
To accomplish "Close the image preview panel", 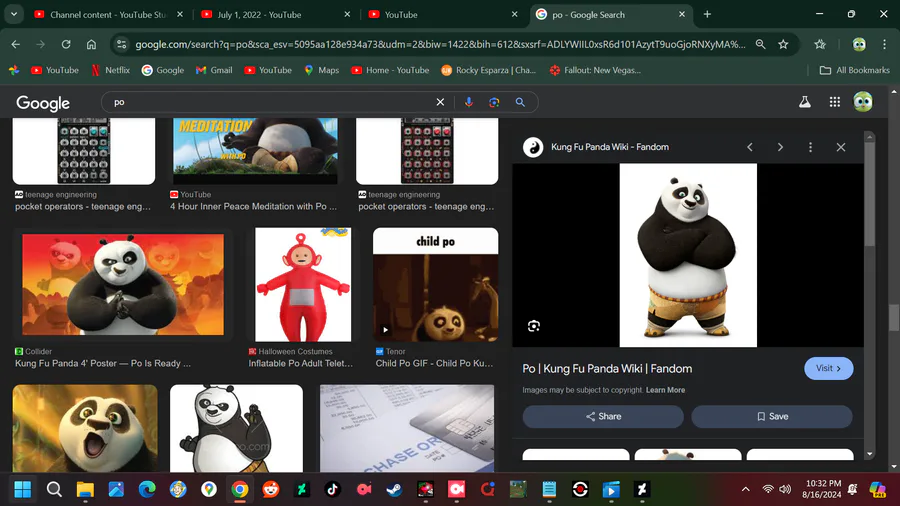I will [841, 147].
